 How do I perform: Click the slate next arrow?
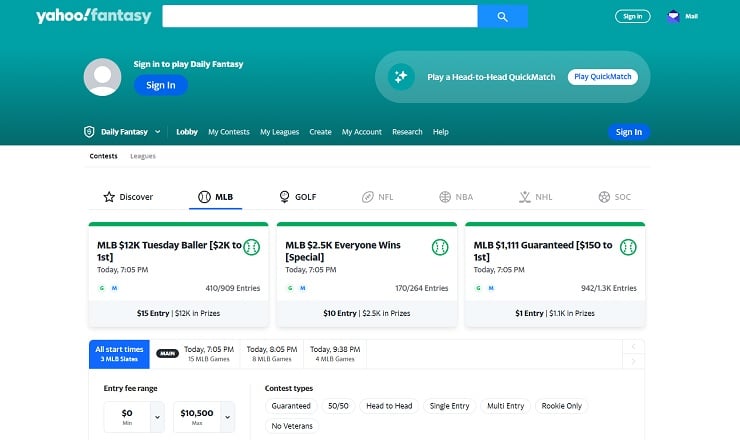[x=633, y=362]
